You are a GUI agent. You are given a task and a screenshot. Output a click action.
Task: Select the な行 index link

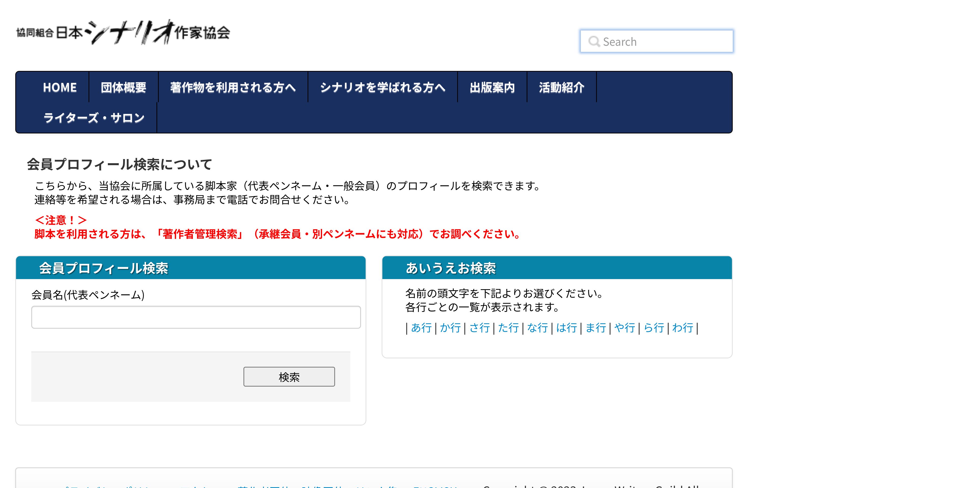point(538,328)
